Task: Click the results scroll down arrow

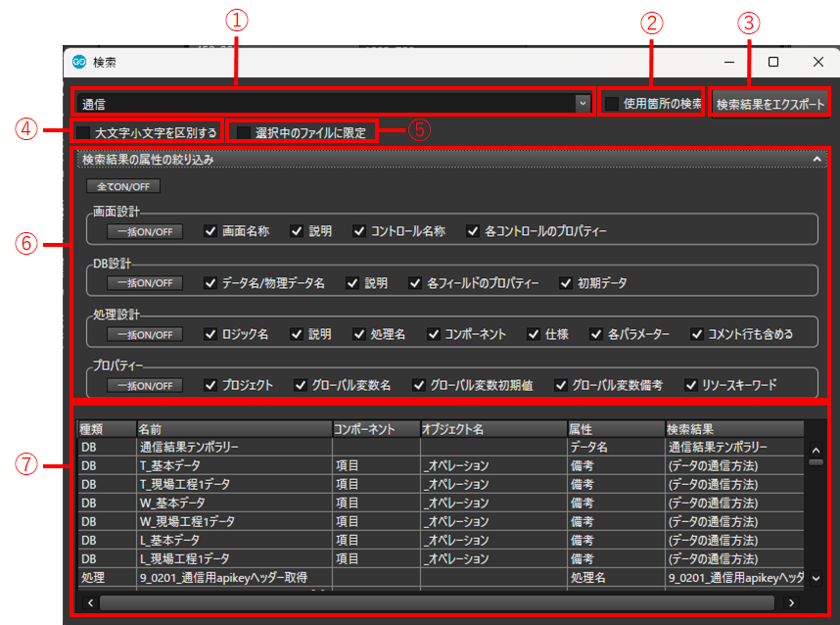Action: [x=817, y=578]
